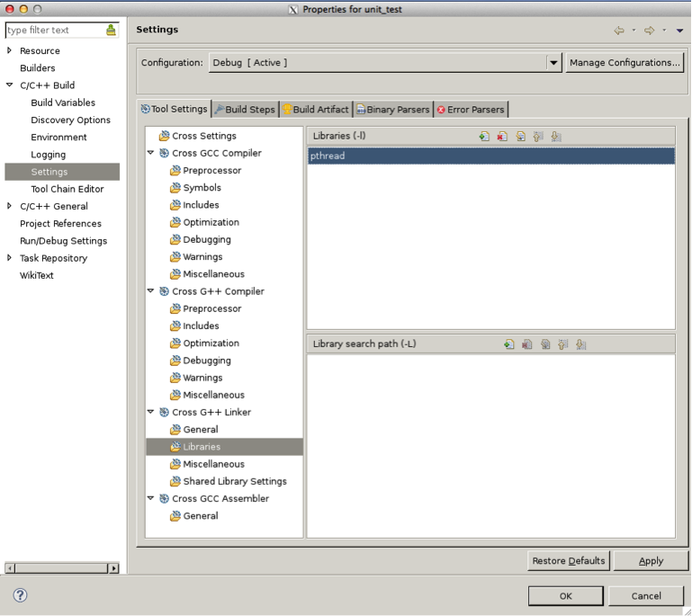Select Build Variables in the left tree
This screenshot has width=692, height=616.
(x=63, y=103)
